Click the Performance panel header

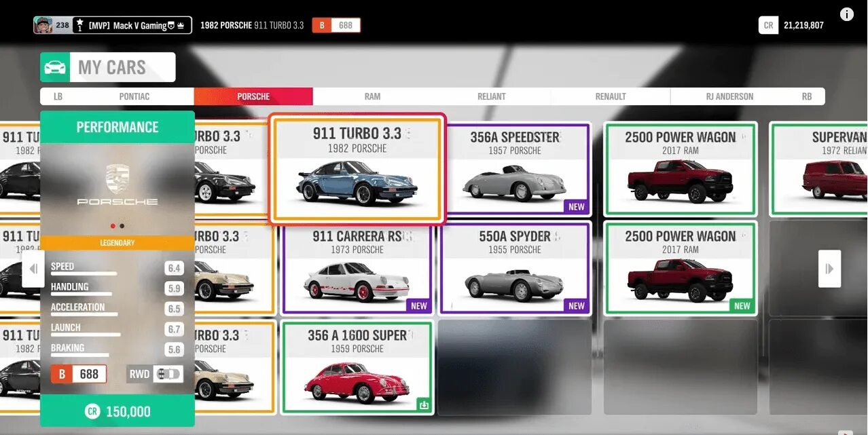[x=117, y=127]
